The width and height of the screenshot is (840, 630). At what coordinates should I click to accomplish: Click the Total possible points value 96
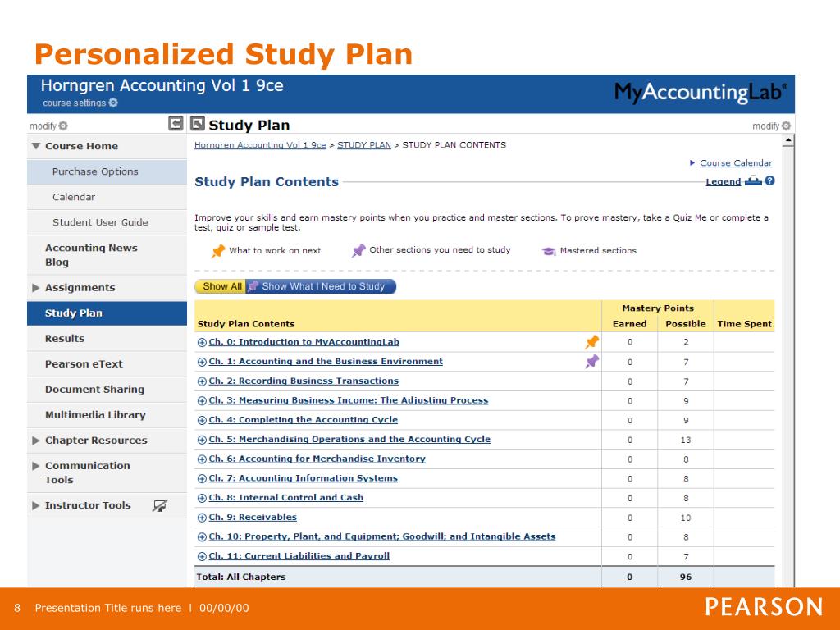click(686, 577)
